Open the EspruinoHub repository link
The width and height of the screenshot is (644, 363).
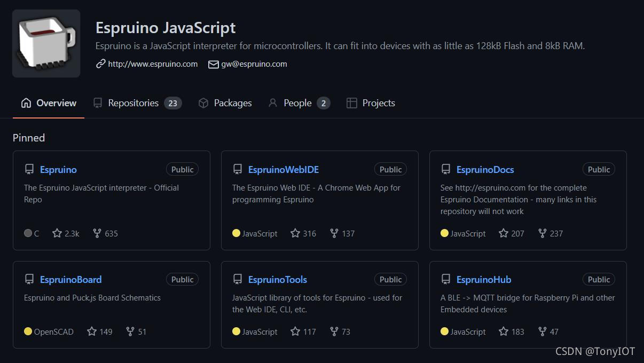484,280
